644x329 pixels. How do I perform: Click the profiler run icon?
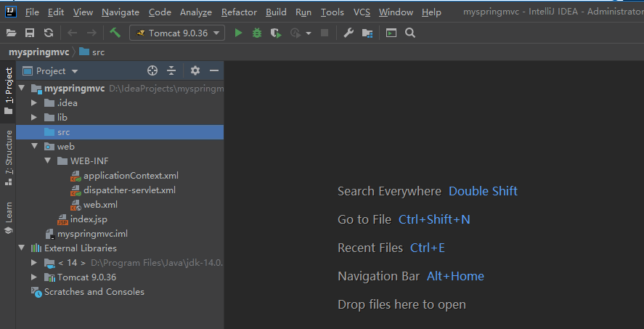[x=295, y=33]
